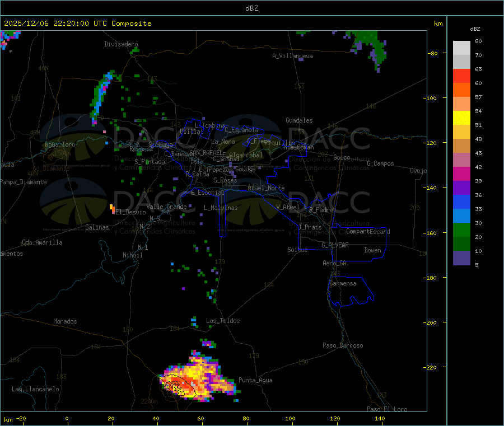Select the G_ALVEAR label
The width and height of the screenshot is (504, 426).
(335, 245)
